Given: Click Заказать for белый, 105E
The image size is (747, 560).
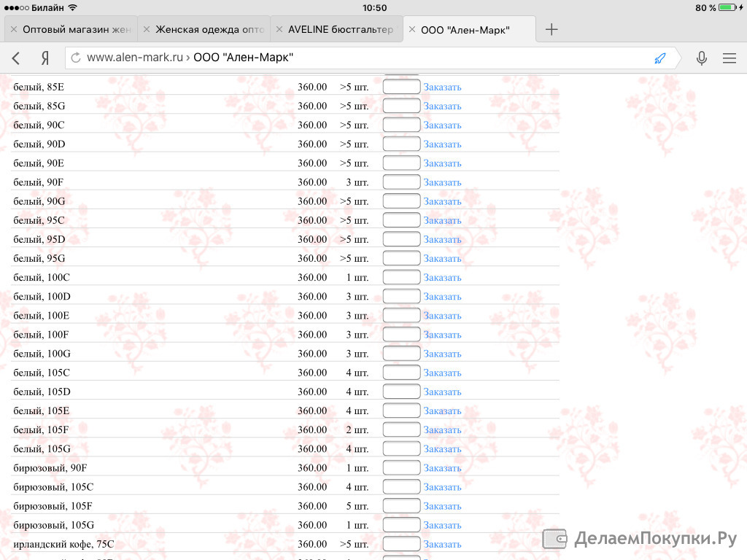Looking at the screenshot, I should pyautogui.click(x=442, y=411).
